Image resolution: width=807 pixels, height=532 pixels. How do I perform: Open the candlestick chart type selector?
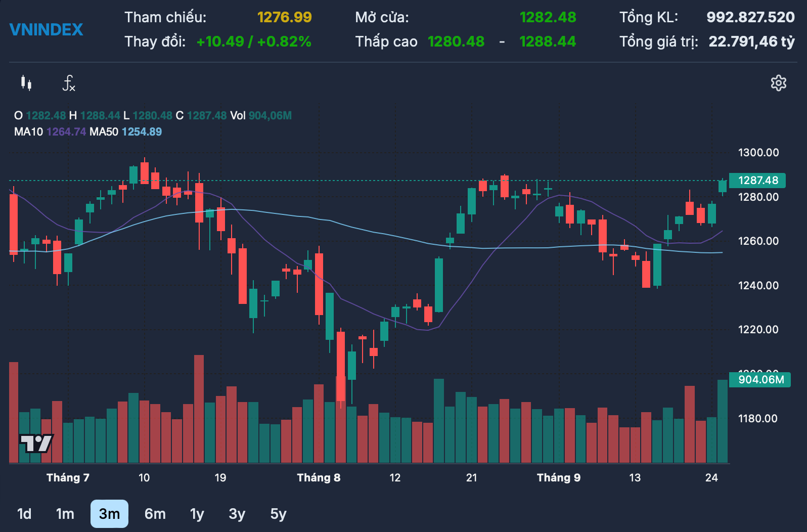(x=26, y=83)
